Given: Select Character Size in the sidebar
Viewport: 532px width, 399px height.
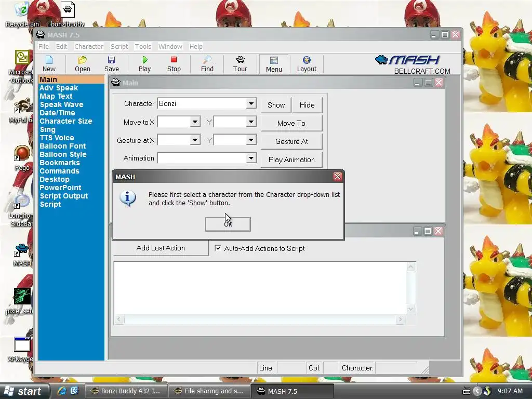Looking at the screenshot, I should click(66, 121).
